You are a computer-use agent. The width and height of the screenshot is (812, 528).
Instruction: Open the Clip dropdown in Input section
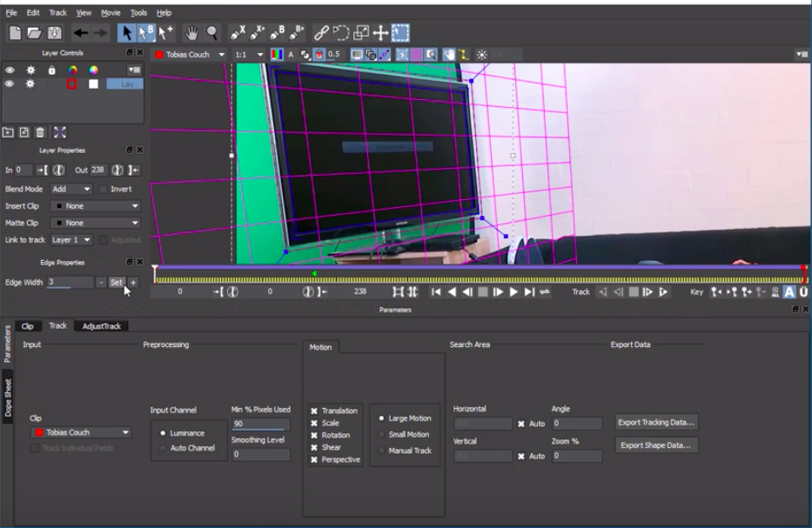tap(81, 432)
